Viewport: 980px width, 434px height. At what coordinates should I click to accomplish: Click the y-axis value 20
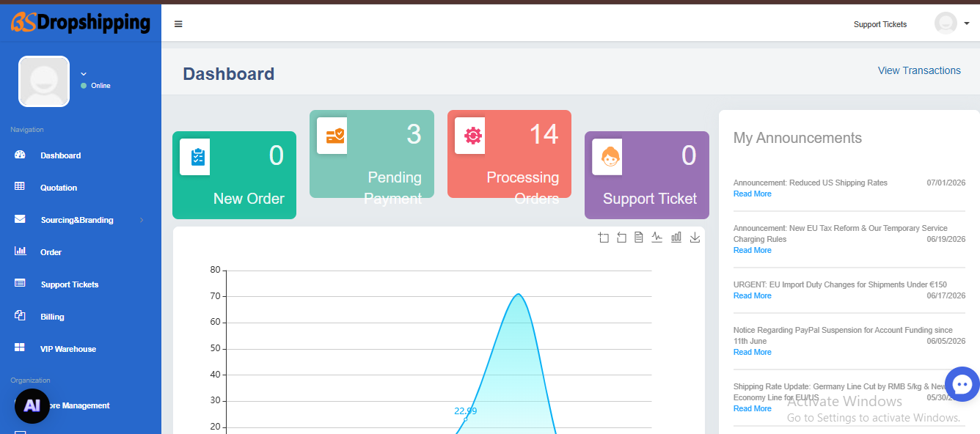point(215,427)
